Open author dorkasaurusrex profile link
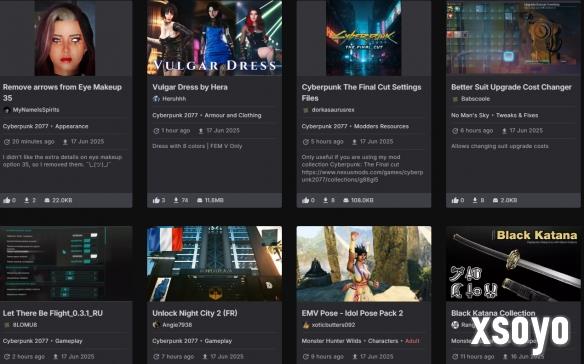The width and height of the screenshot is (584, 364). coord(333,110)
